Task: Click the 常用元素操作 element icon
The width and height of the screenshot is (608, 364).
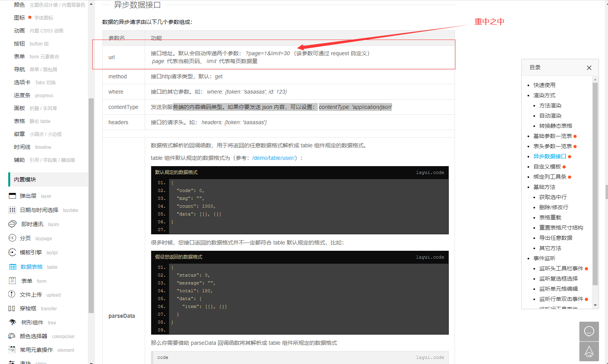Action: pos(12,350)
